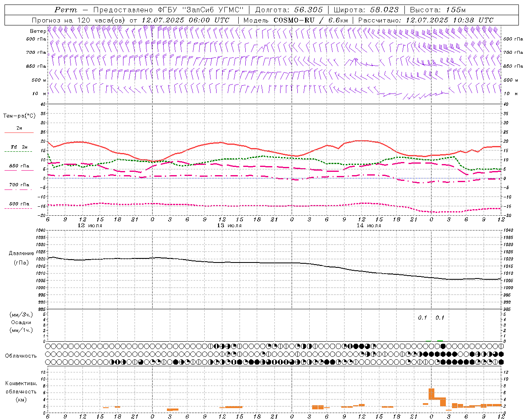Screen dimensions: 525x420
Task: Click the small green precipitation bar
Action: pos(440,340)
